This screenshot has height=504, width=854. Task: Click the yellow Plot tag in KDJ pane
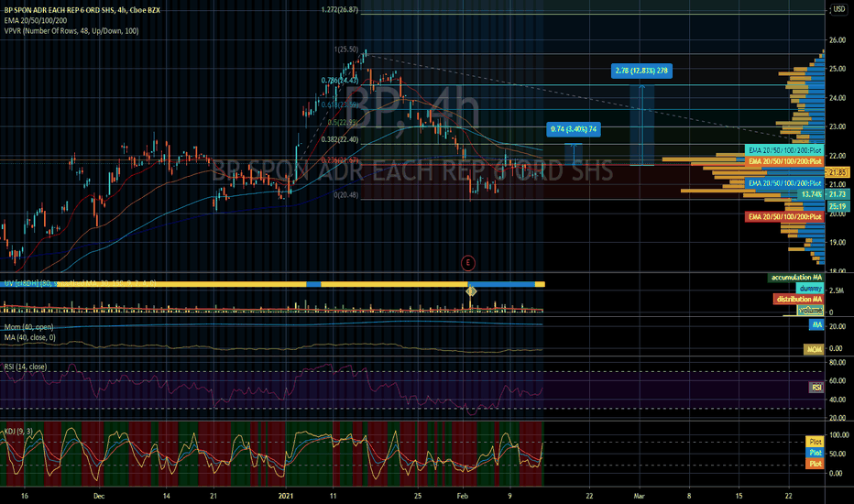815,442
